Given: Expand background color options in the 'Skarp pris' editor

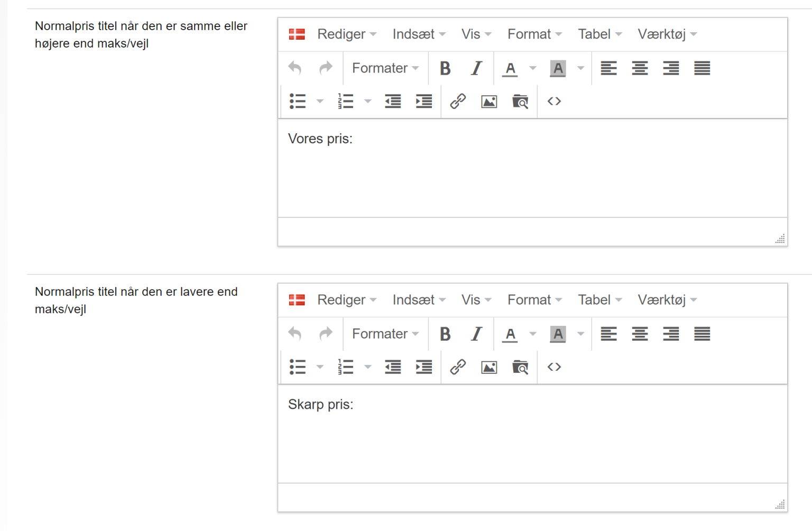Looking at the screenshot, I should point(580,334).
